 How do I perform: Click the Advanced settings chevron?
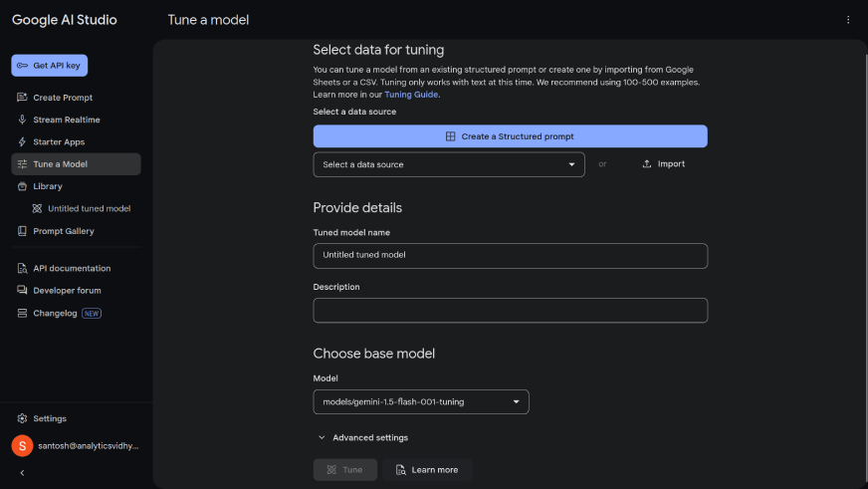[x=322, y=437]
